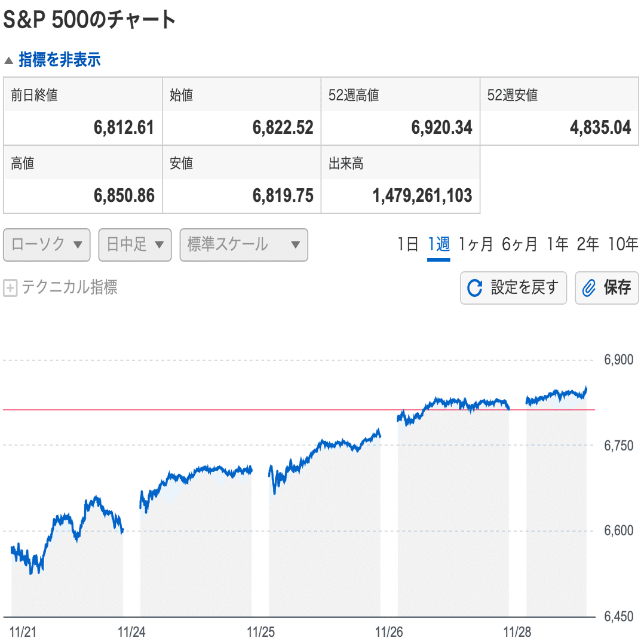
Task: Expand the テクニカル指標 section
Action: 69,288
